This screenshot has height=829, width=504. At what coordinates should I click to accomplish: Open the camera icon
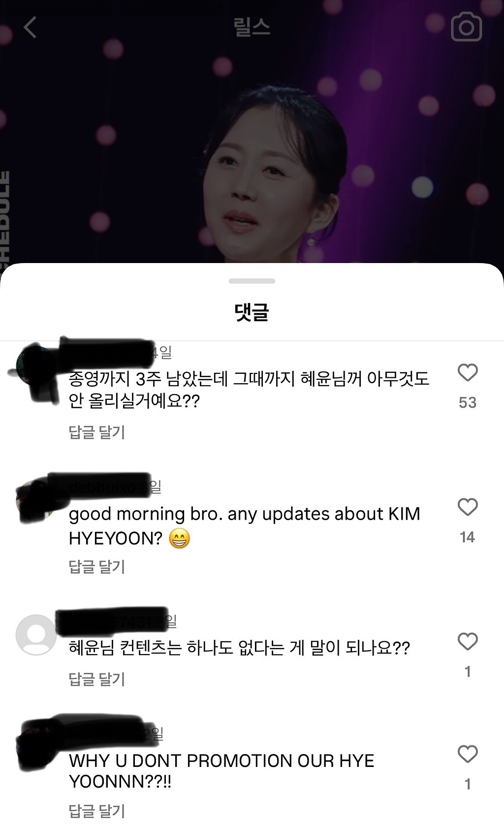click(x=466, y=27)
